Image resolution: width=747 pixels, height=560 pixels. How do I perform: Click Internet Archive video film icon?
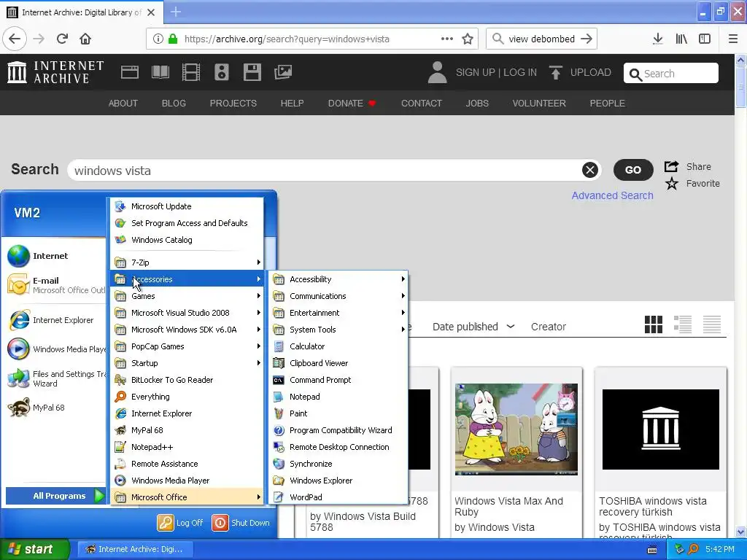[x=191, y=72]
